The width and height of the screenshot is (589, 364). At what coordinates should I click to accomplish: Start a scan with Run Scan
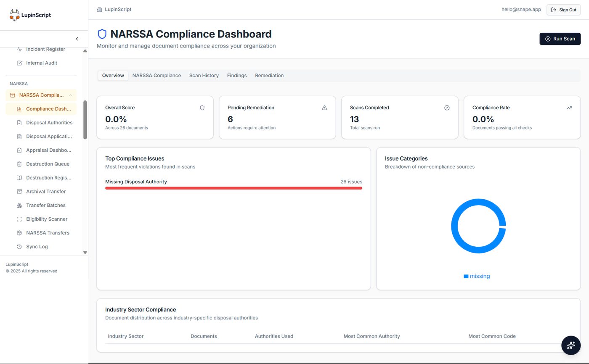tap(560, 39)
